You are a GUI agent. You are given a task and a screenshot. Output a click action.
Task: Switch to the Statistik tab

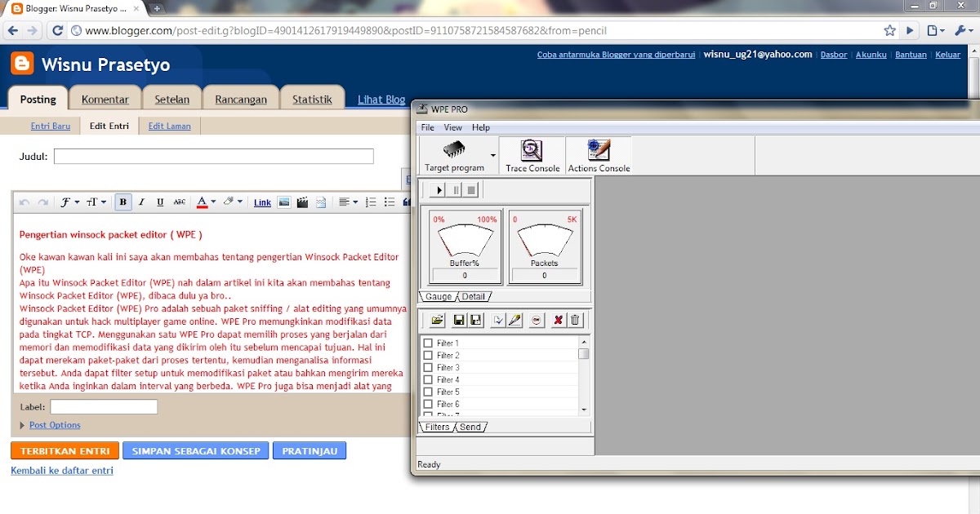pos(312,100)
